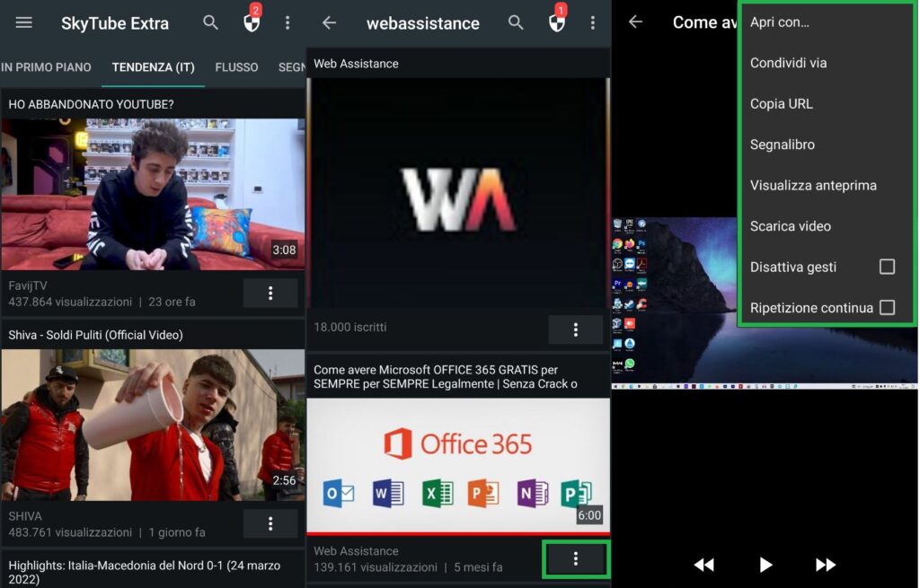Tap the 18.000 iscritti text
Image resolution: width=920 pixels, height=588 pixels.
pyautogui.click(x=349, y=327)
